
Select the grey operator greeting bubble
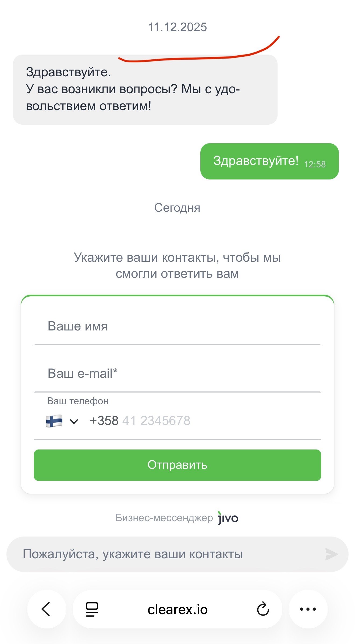(145, 89)
